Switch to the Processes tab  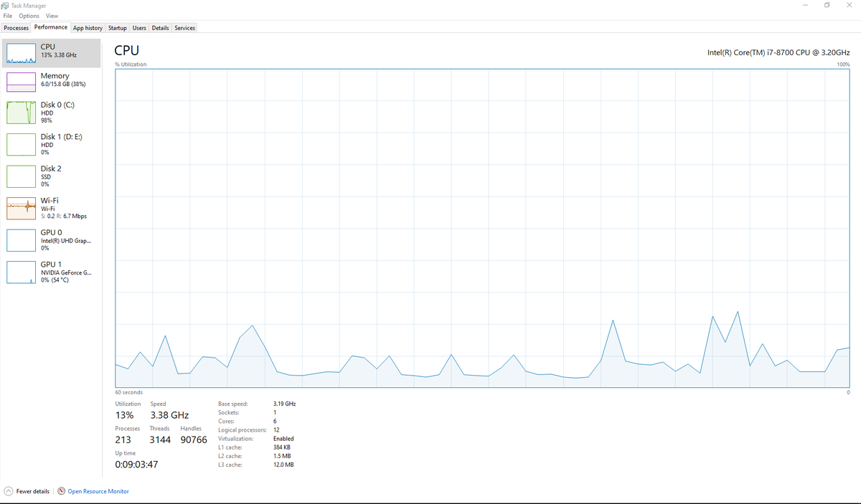click(x=17, y=28)
